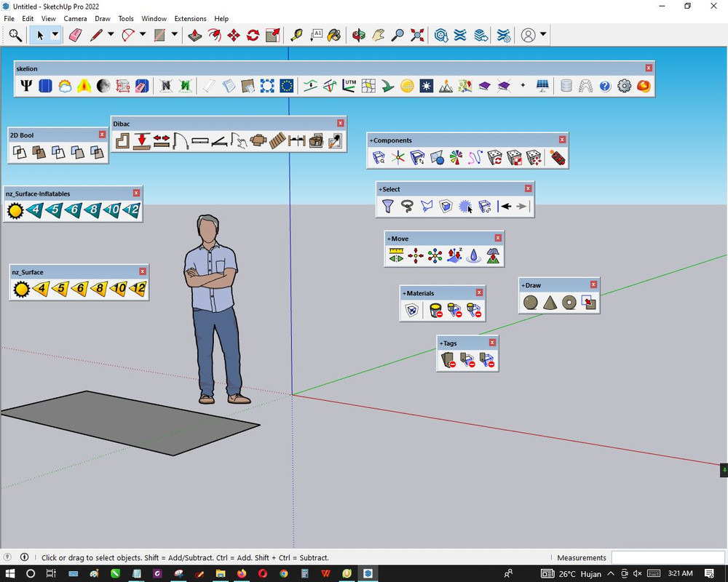728x582 pixels.
Task: Close the Dibac toolbar
Action: [x=341, y=123]
